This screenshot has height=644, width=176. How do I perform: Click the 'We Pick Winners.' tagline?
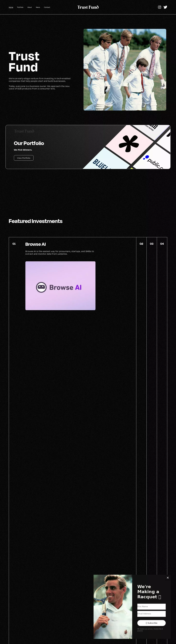coord(23,150)
